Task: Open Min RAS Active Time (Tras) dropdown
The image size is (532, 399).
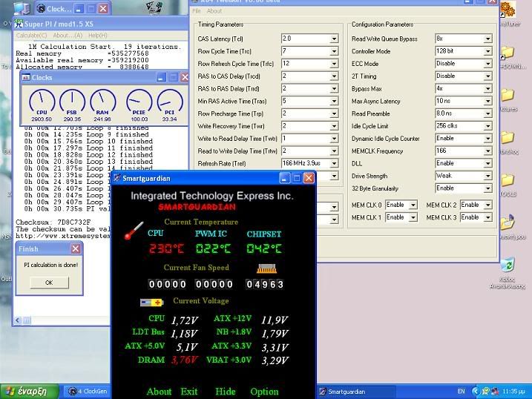Action: click(x=334, y=101)
